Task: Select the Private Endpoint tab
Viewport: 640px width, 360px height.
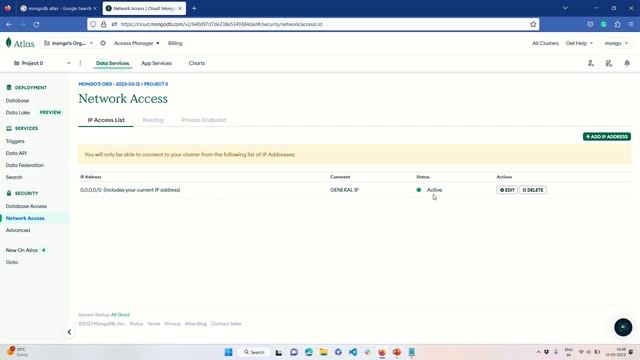Action: [x=204, y=120]
